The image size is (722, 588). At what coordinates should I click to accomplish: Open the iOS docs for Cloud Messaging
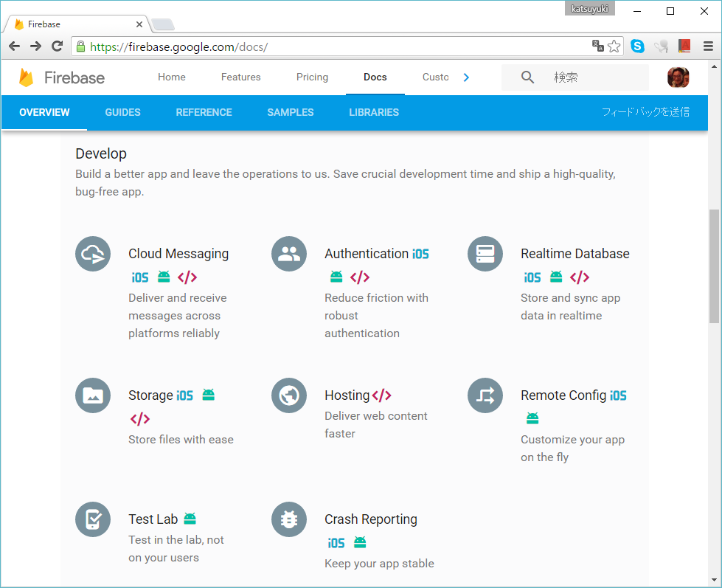click(140, 277)
